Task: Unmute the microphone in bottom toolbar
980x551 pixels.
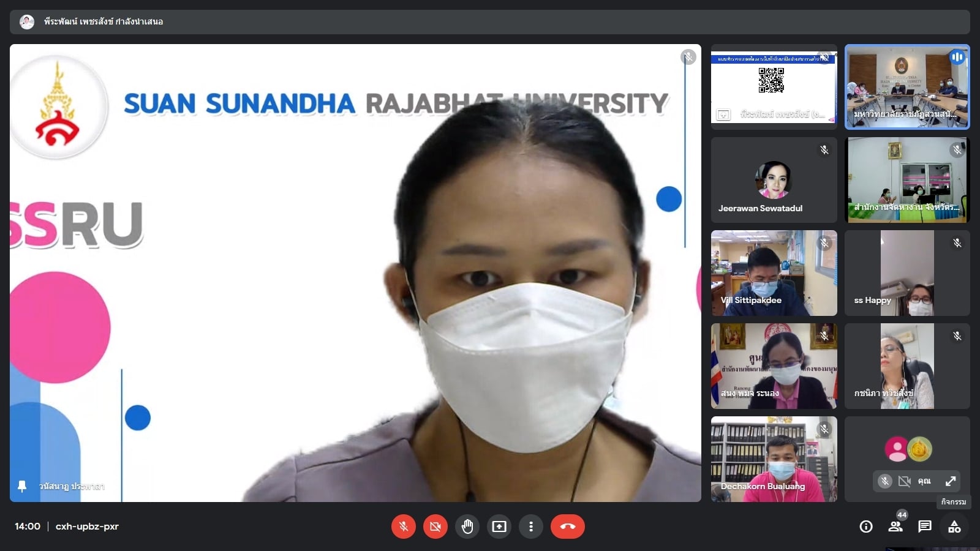Action: coord(403,527)
